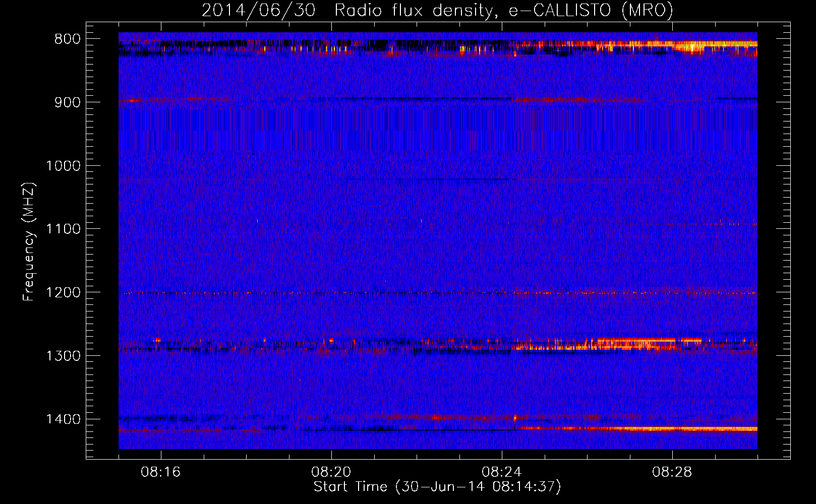This screenshot has height=504, width=816.
Task: Click the 08:24 time tick label
Action: (502, 472)
